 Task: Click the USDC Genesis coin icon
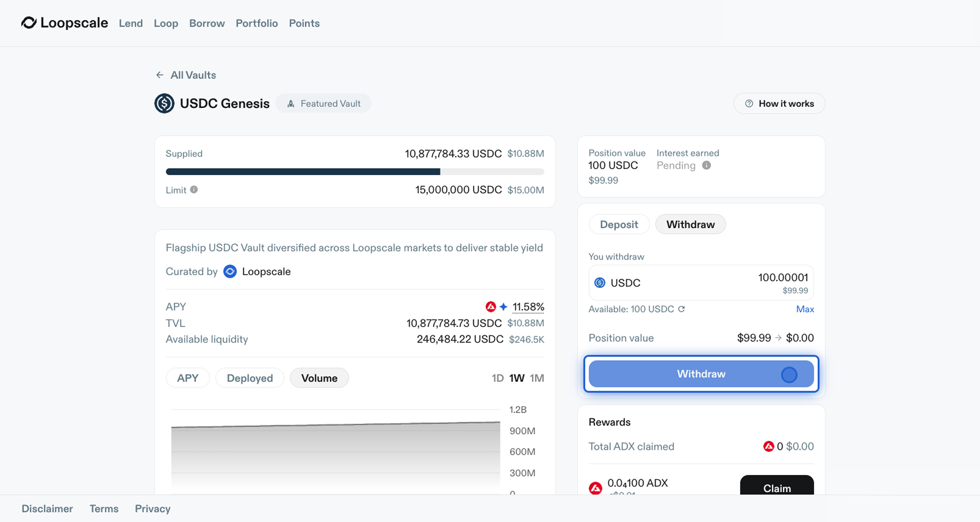(x=164, y=103)
